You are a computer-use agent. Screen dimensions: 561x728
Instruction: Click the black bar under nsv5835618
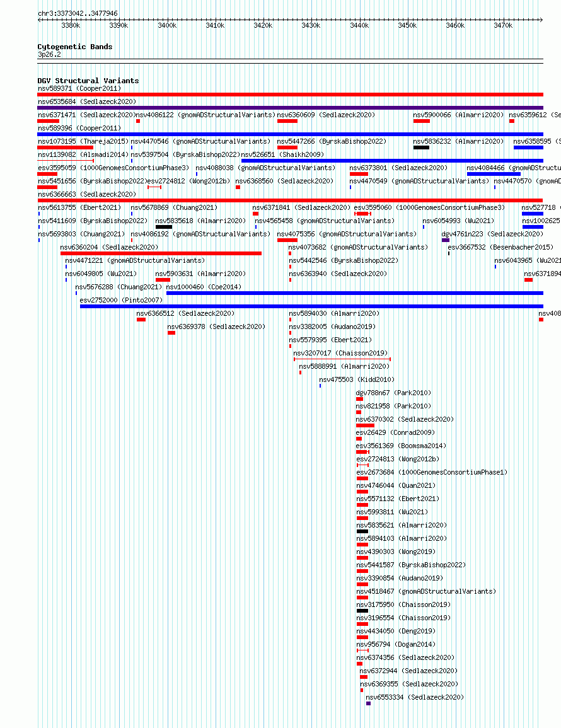164,227
